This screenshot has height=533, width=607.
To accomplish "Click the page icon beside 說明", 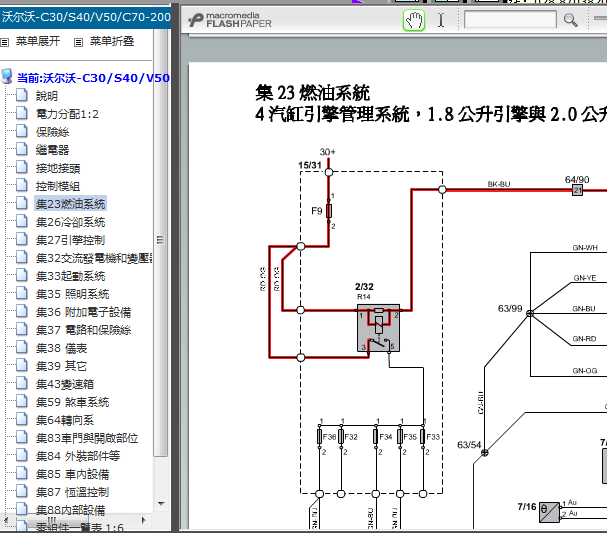I will pyautogui.click(x=22, y=95).
